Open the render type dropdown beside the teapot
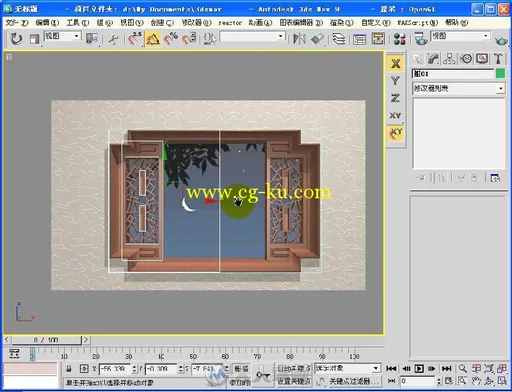512x392 pixels. coord(460,36)
